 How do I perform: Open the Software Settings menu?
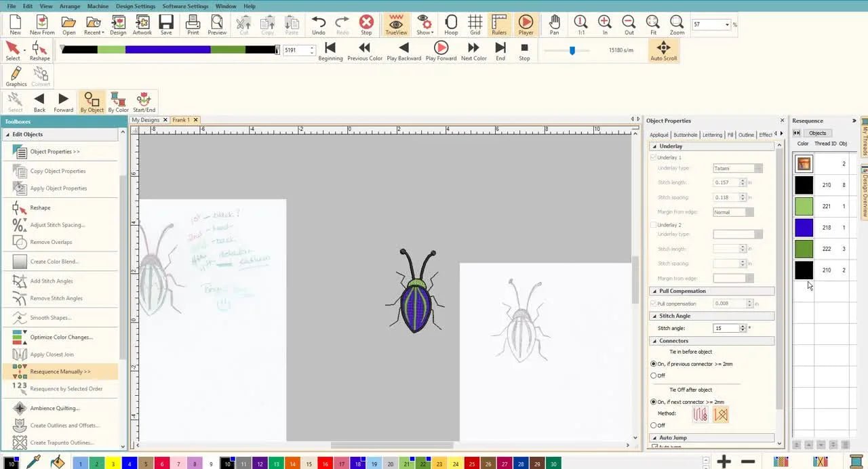click(185, 6)
